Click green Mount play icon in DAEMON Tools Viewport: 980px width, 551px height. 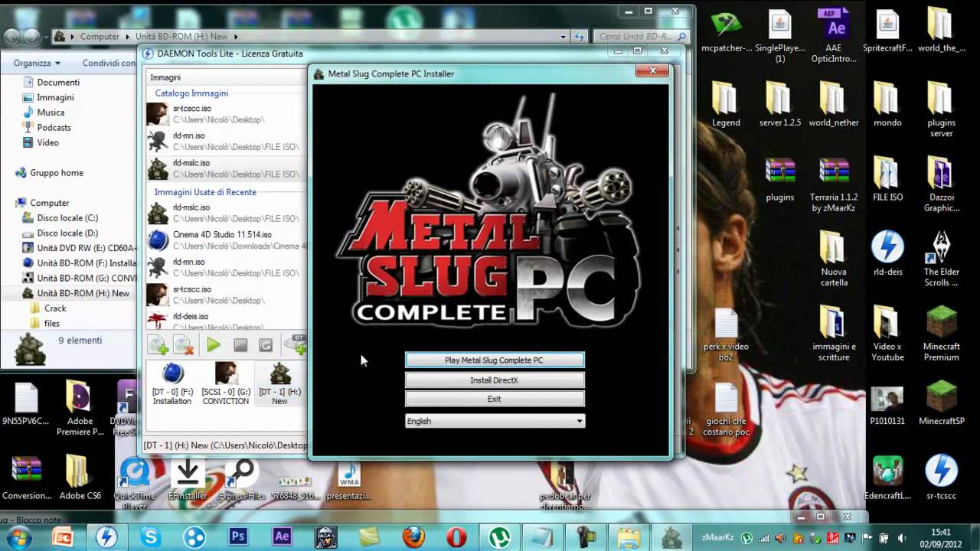pyautogui.click(x=214, y=345)
